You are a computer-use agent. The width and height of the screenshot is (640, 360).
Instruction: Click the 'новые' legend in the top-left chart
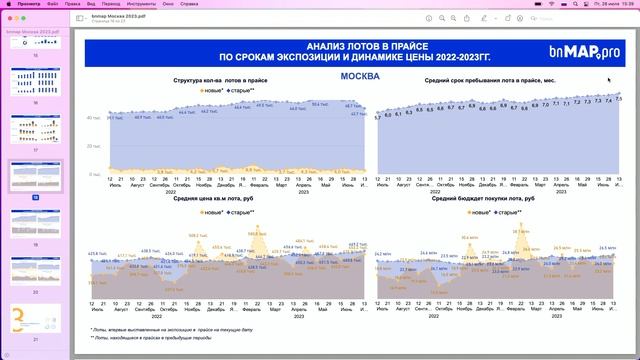coord(211,91)
